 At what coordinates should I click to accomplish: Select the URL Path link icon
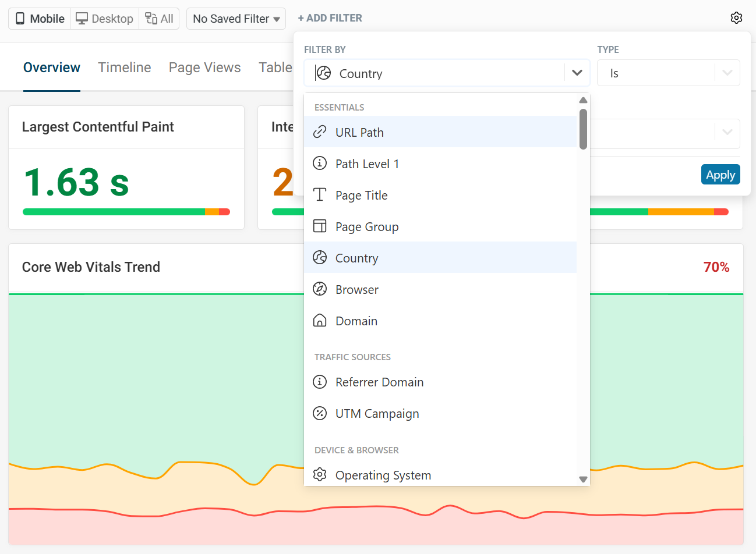click(320, 132)
